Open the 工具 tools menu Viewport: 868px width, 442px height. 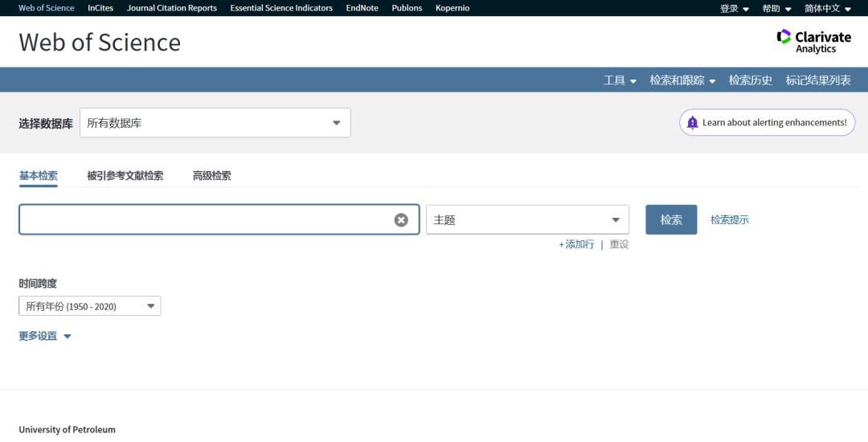(x=620, y=80)
